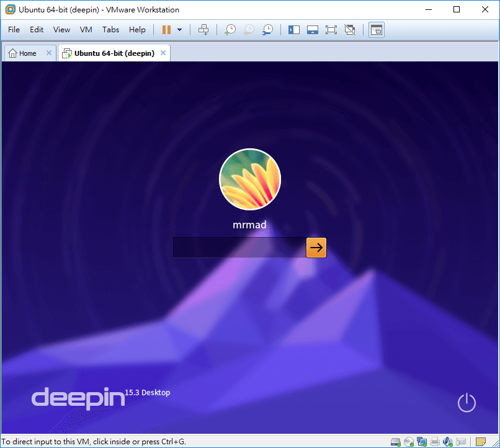Close the Ubuntu 64-bit (deepin) tab
The image size is (500, 448).
163,53
